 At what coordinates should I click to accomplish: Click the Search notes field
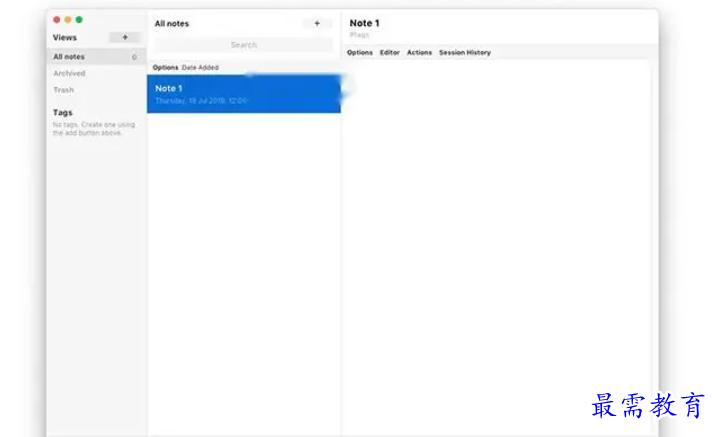pyautogui.click(x=244, y=45)
